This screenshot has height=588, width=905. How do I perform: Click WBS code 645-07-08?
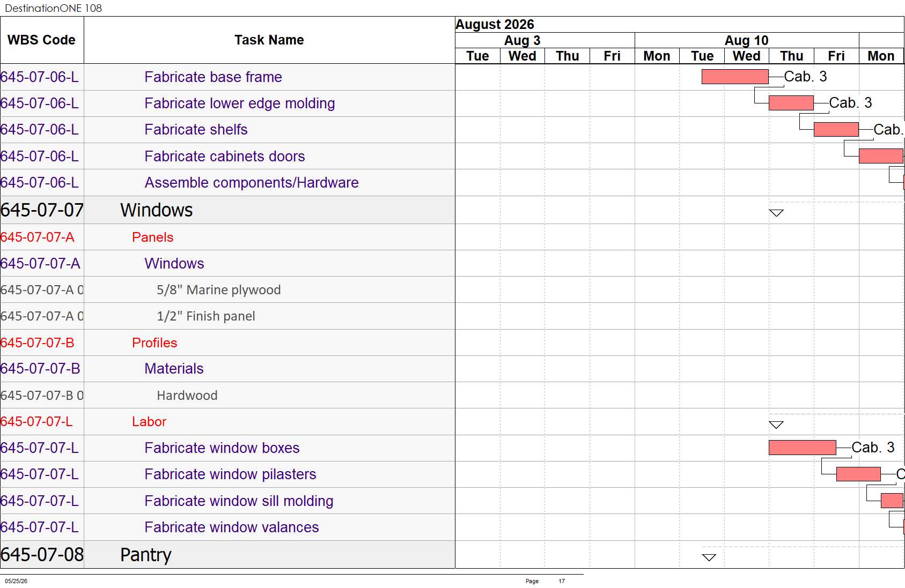click(x=42, y=555)
